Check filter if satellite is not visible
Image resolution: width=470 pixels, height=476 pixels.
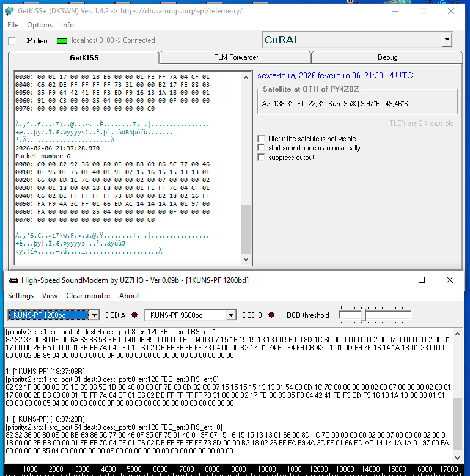[262, 139]
